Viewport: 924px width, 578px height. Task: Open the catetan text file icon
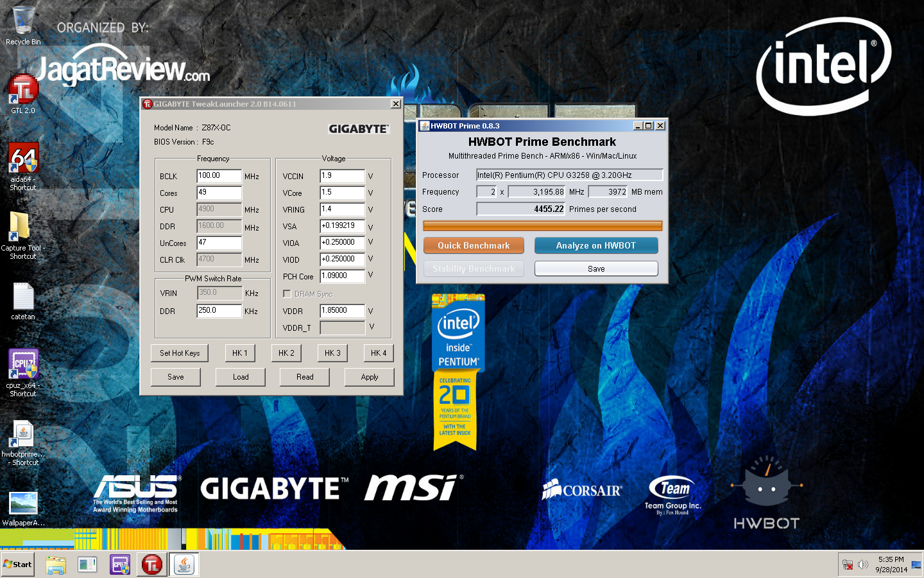click(23, 302)
